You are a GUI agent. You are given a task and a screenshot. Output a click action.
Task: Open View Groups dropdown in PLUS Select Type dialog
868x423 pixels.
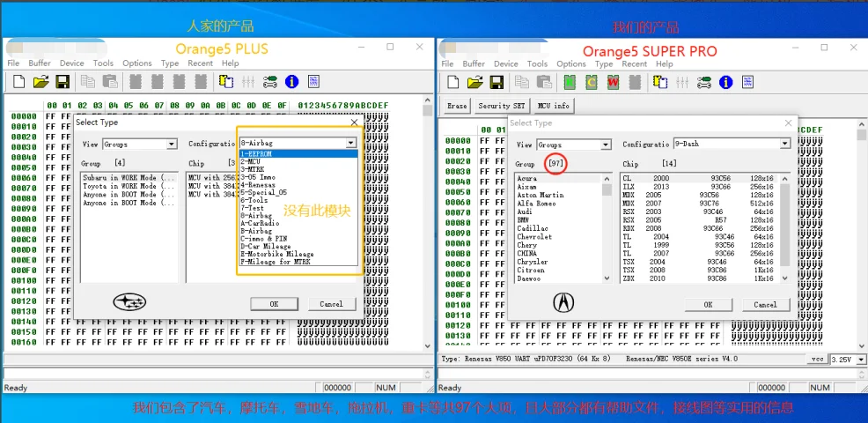(172, 145)
